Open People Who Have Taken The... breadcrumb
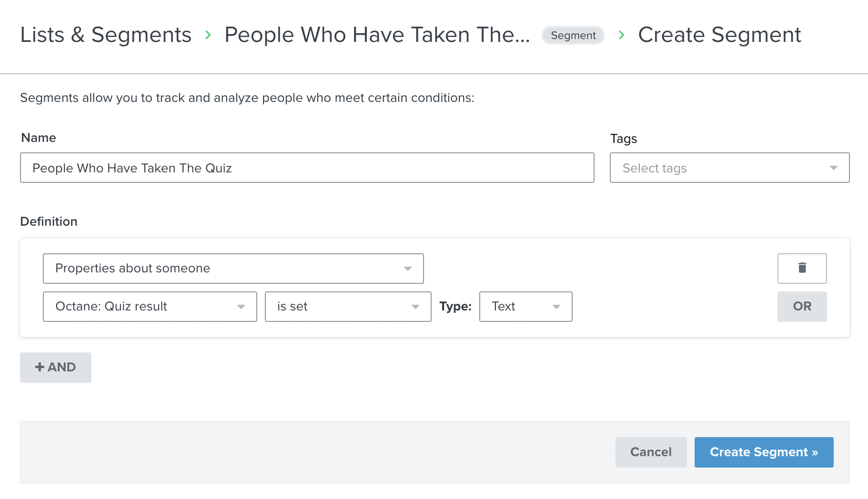The width and height of the screenshot is (868, 499). tap(377, 35)
